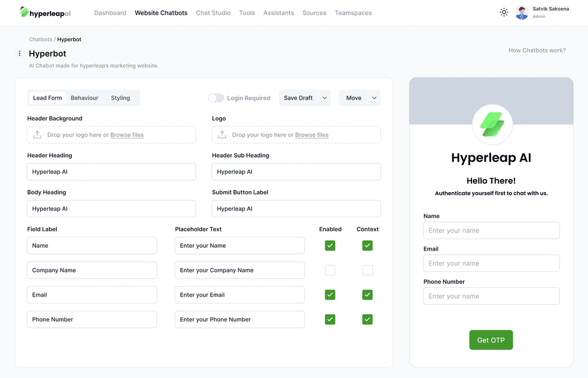Click the Header Background upload icon
This screenshot has height=378, width=588.
coord(37,134)
